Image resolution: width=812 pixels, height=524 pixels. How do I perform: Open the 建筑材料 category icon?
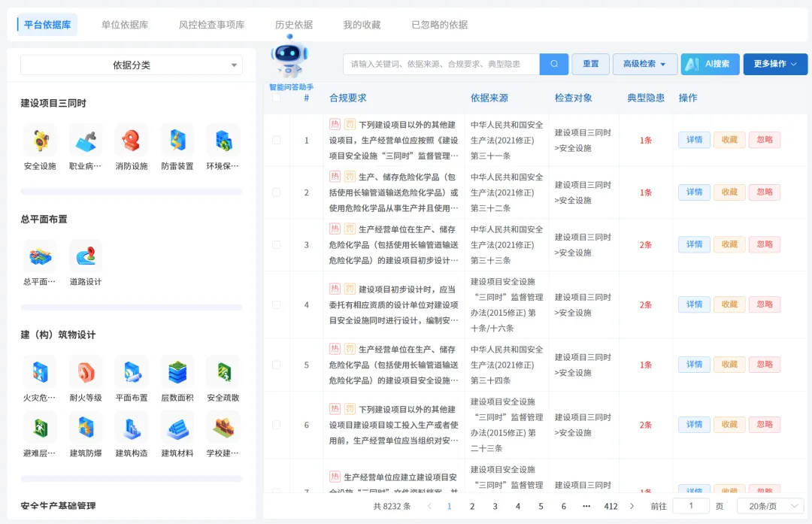[x=177, y=428]
